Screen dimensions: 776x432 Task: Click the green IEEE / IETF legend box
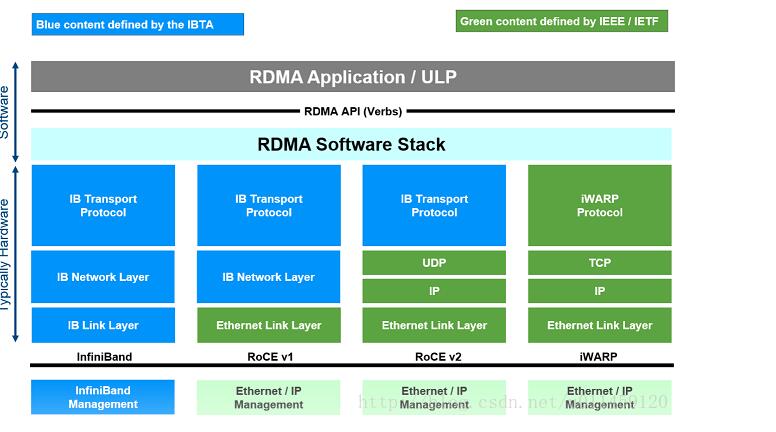pos(562,21)
